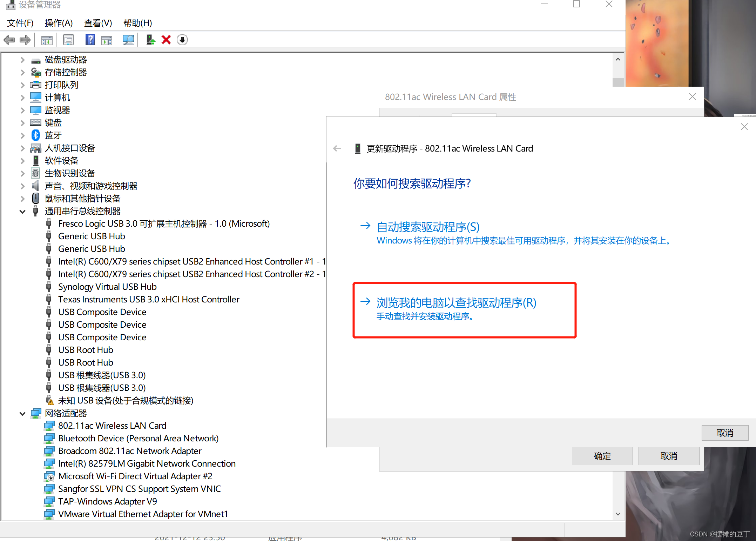Click the red X uninstall device icon

coord(166,40)
